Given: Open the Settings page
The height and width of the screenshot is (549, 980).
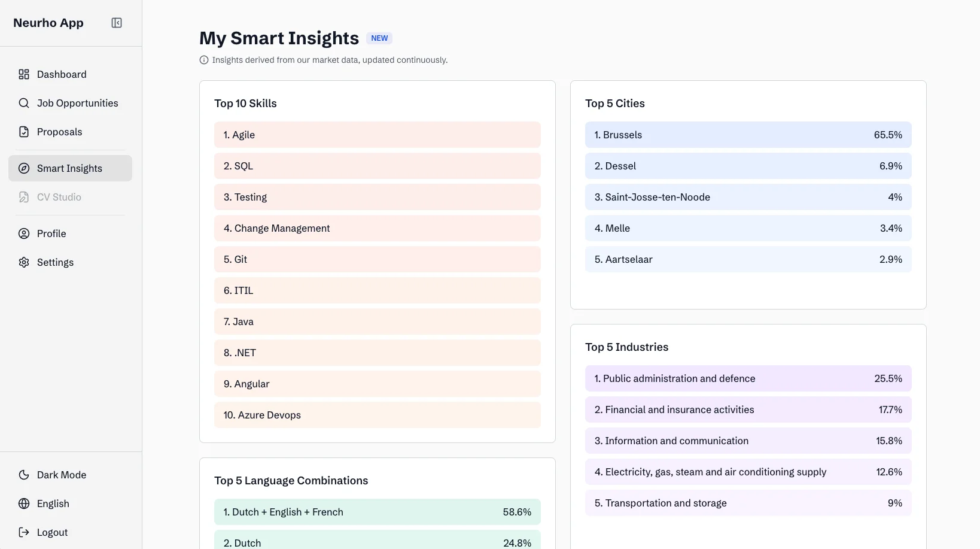Looking at the screenshot, I should coord(71,262).
